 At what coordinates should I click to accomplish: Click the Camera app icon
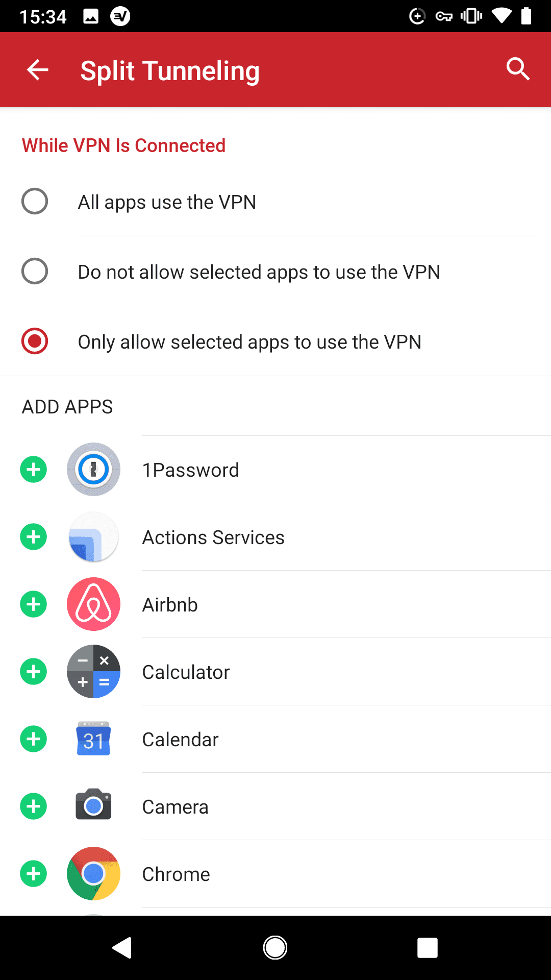click(93, 806)
